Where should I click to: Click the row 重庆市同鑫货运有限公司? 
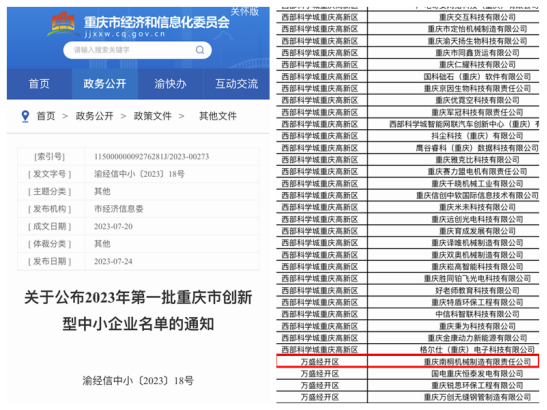coord(407,53)
